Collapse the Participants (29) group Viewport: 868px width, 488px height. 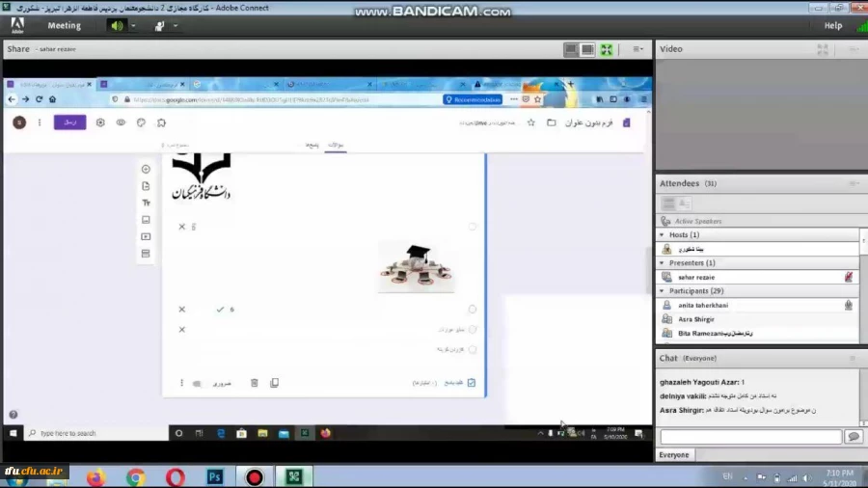point(662,290)
